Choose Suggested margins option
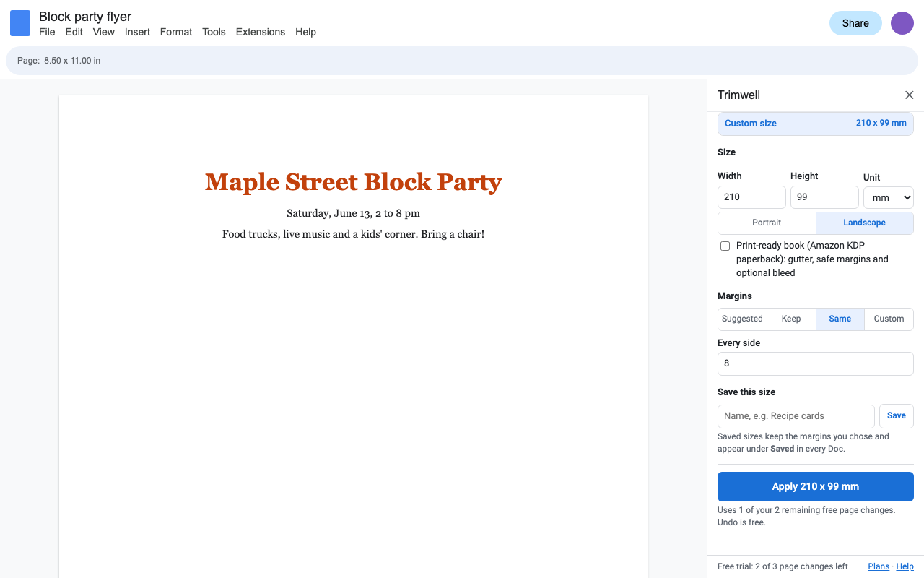 742,319
